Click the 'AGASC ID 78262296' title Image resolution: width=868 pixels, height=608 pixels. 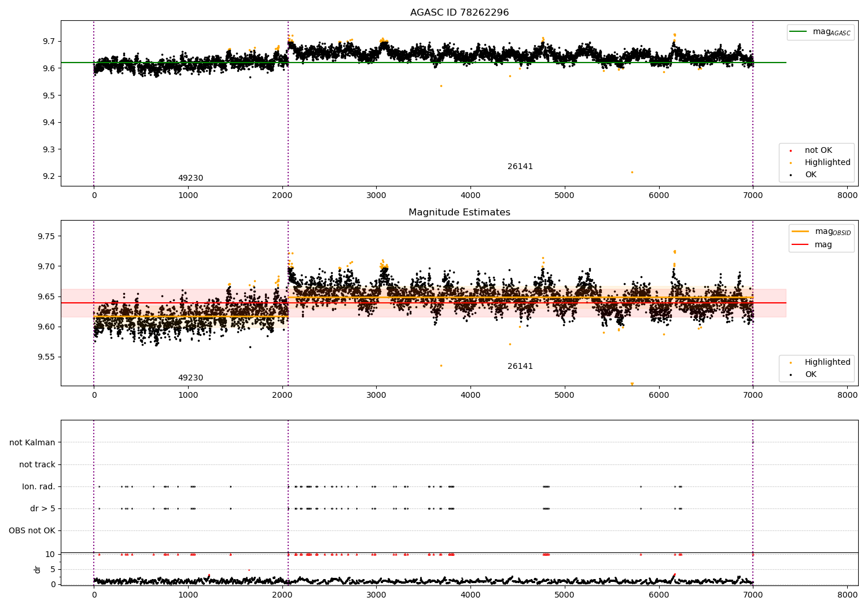click(x=459, y=13)
